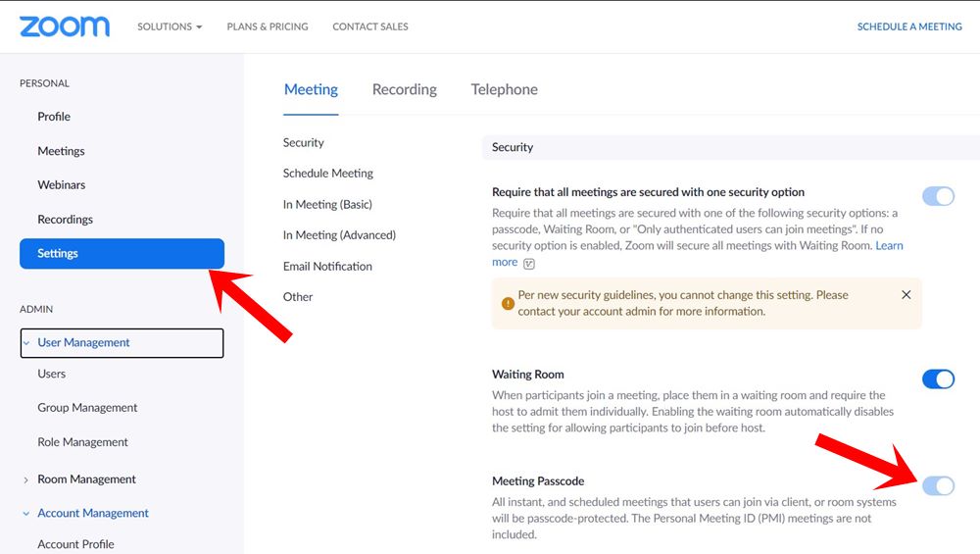980x554 pixels.
Task: Jump to Email Notification section
Action: pos(327,267)
